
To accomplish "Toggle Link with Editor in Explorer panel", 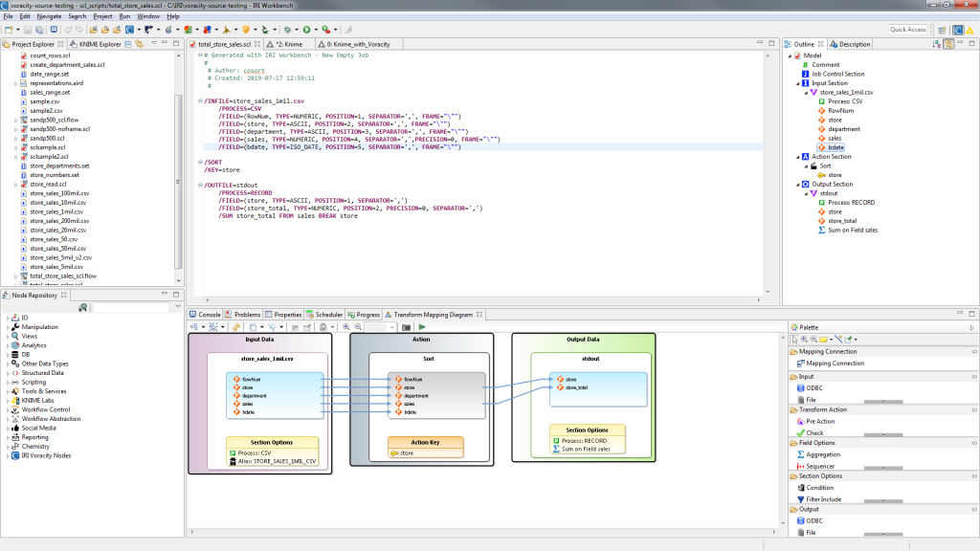I will (140, 44).
